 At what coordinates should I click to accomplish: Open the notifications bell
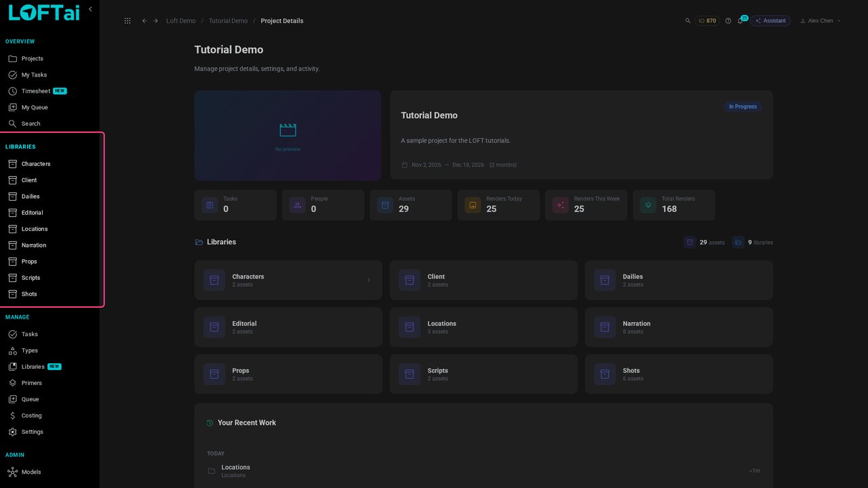tap(741, 21)
